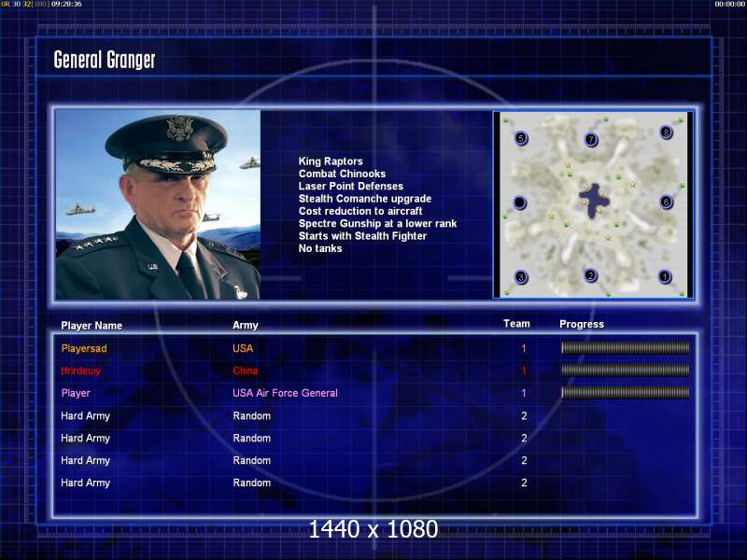Select the purple 'Player' name

coord(76,393)
